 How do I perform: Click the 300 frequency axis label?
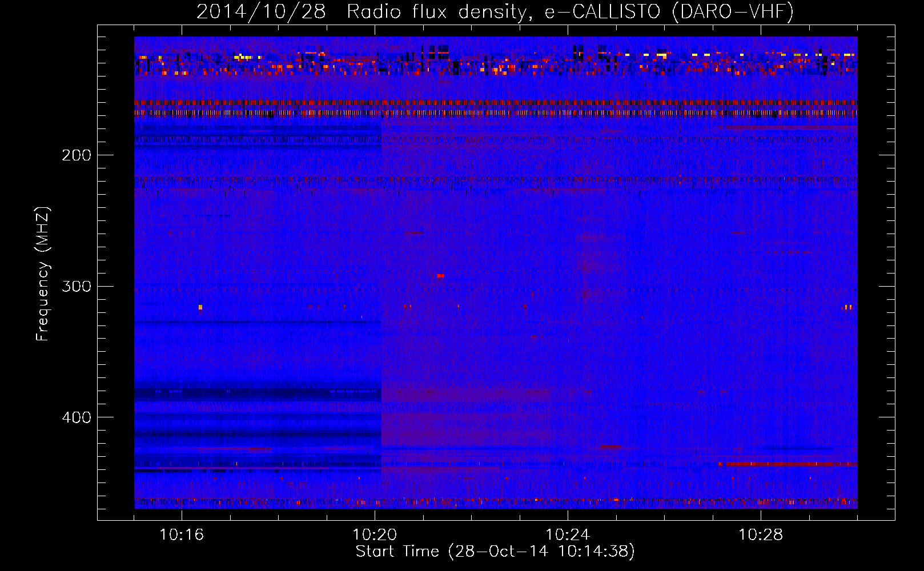pyautogui.click(x=77, y=286)
